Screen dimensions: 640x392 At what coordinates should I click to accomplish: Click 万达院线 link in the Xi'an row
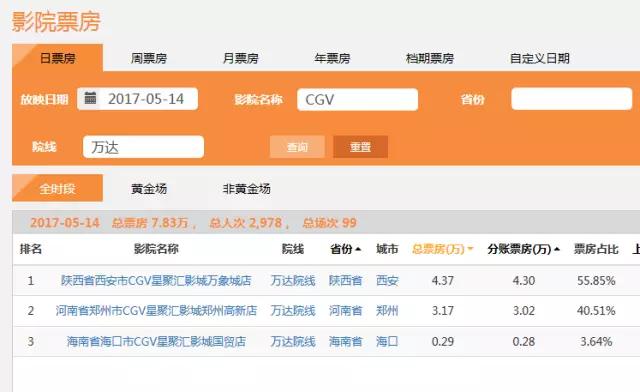point(293,281)
